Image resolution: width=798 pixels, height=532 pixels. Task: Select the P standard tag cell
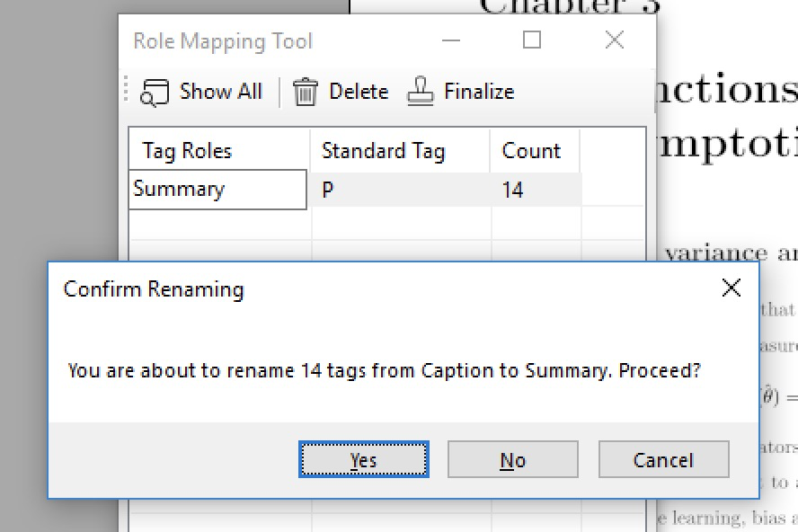pyautogui.click(x=401, y=190)
